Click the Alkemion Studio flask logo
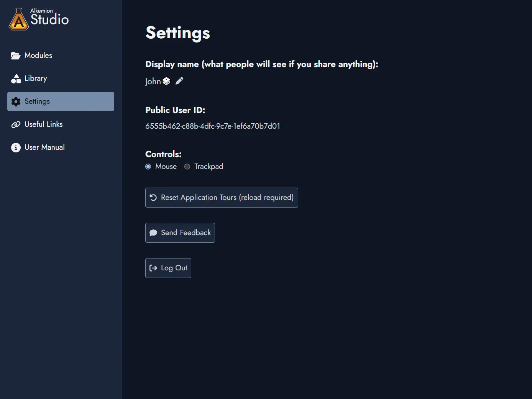 click(x=18, y=18)
